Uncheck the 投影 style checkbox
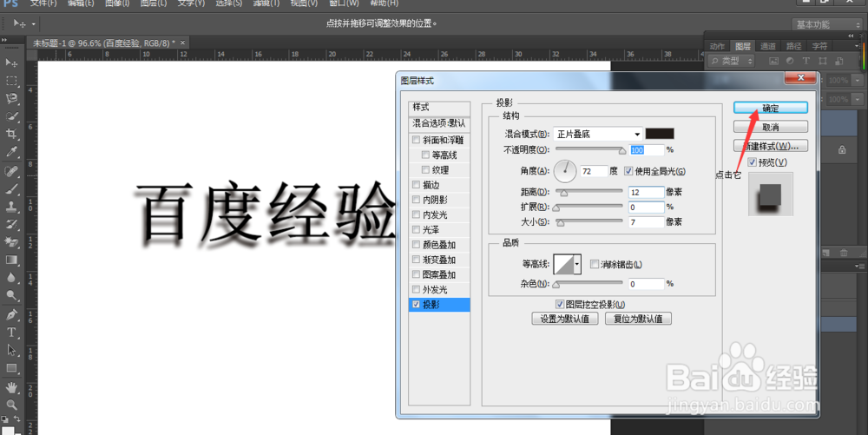Viewport: 868px width, 435px height. (417, 304)
